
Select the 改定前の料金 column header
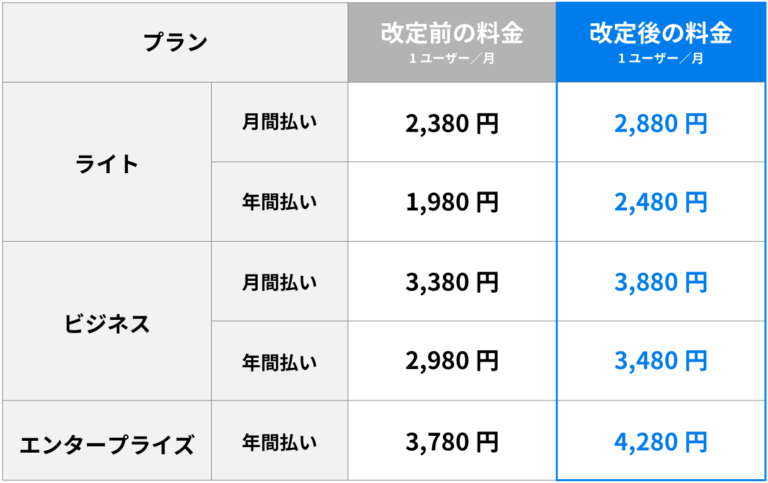click(452, 43)
